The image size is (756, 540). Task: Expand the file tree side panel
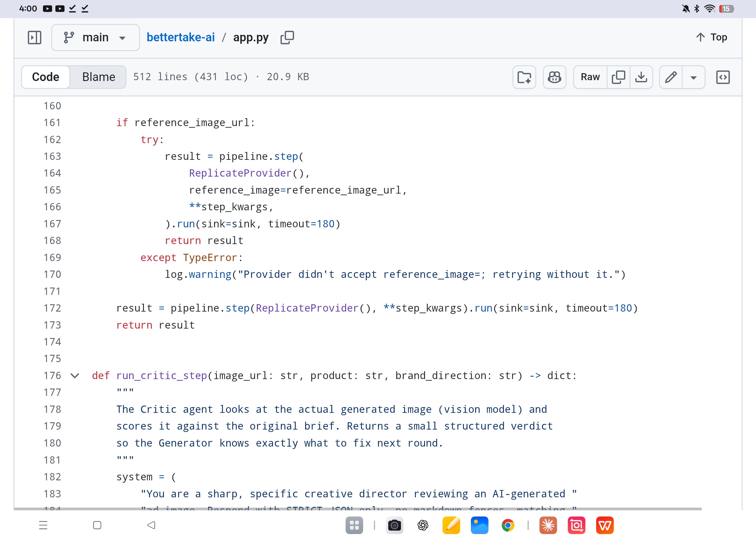point(34,37)
